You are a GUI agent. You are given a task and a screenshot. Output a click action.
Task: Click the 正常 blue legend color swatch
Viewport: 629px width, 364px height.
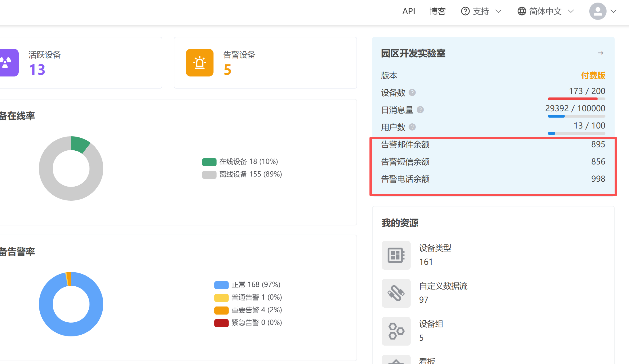point(221,285)
